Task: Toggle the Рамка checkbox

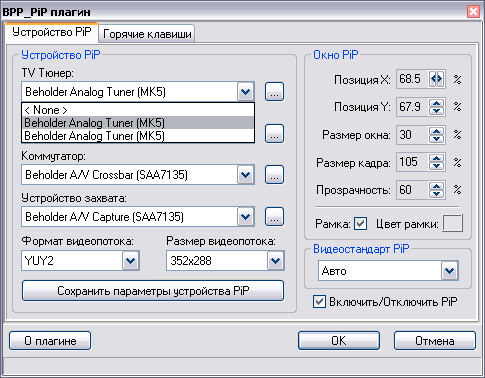Action: coord(360,223)
